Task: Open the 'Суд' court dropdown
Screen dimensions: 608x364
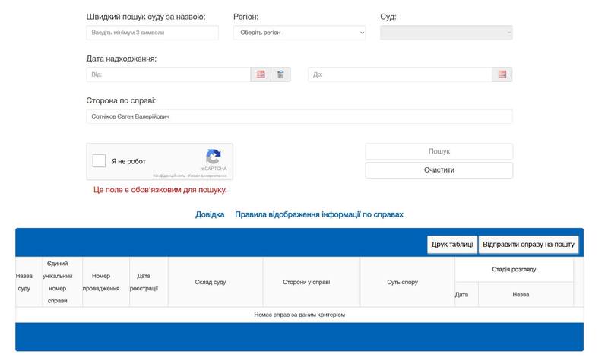Action: coord(446,33)
